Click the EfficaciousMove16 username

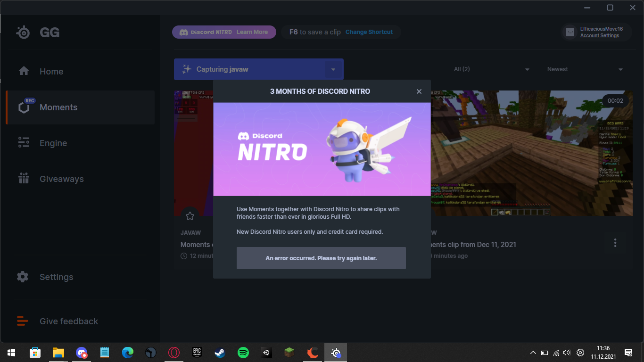[x=602, y=29]
